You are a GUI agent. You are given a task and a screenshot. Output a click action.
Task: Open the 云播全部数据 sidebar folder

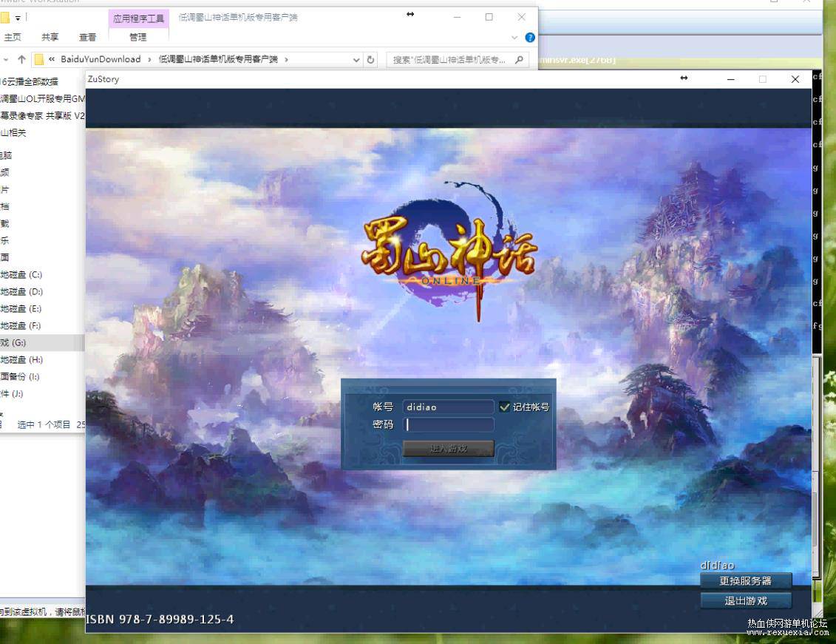[x=30, y=81]
